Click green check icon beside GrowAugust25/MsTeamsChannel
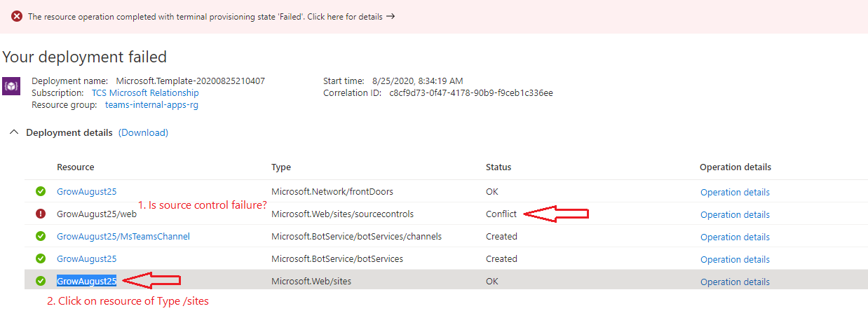 point(41,236)
